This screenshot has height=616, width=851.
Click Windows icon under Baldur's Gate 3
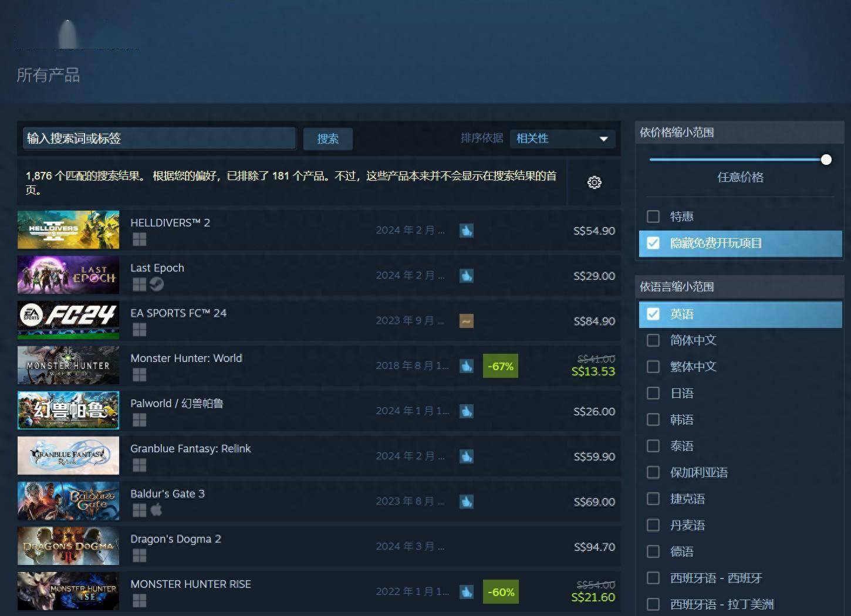tap(139, 510)
